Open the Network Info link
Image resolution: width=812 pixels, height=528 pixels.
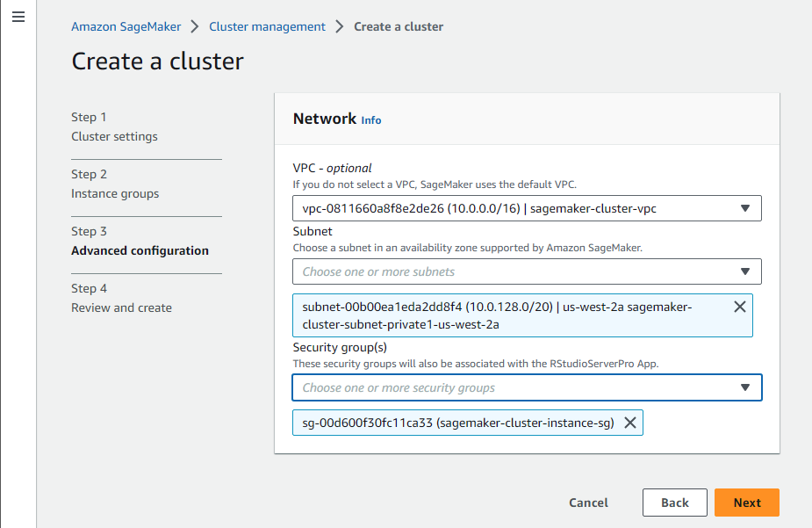click(370, 120)
